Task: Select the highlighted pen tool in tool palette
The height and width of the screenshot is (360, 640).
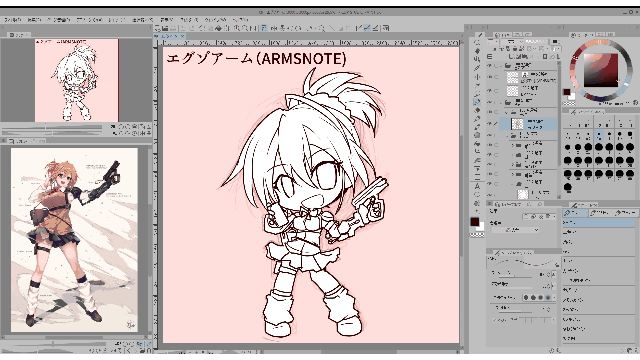Action: (x=477, y=102)
